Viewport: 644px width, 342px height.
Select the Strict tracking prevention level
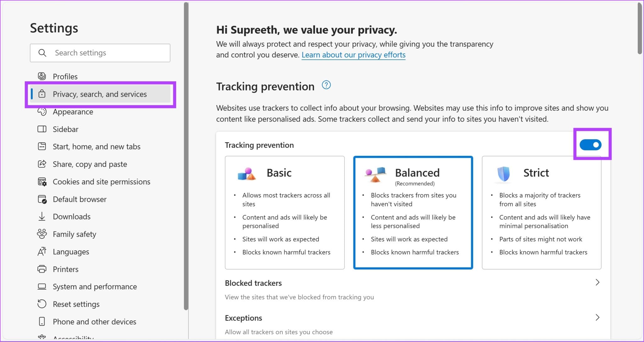click(541, 213)
